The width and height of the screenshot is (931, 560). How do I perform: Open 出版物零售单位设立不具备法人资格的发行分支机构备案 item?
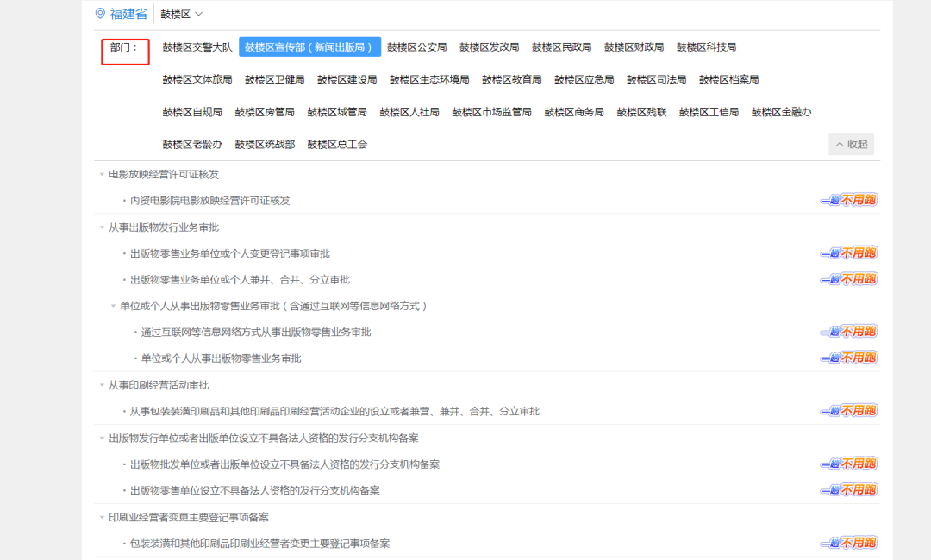click(x=254, y=490)
